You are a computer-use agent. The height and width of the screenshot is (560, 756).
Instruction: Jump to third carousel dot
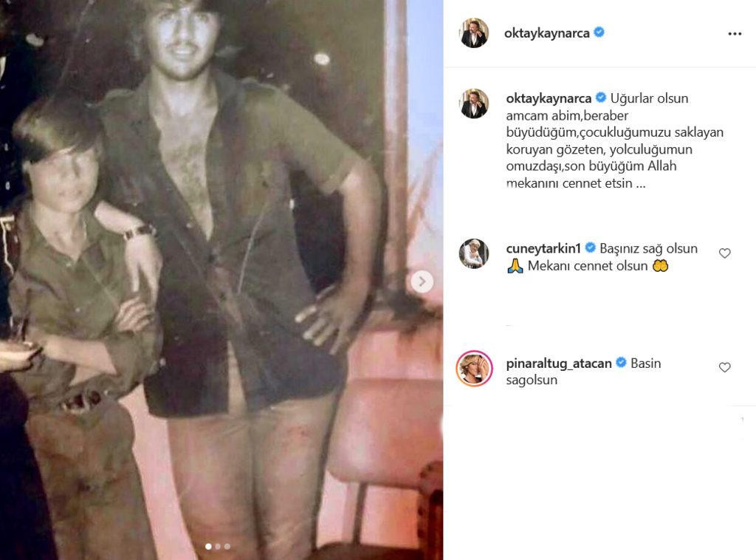227,547
